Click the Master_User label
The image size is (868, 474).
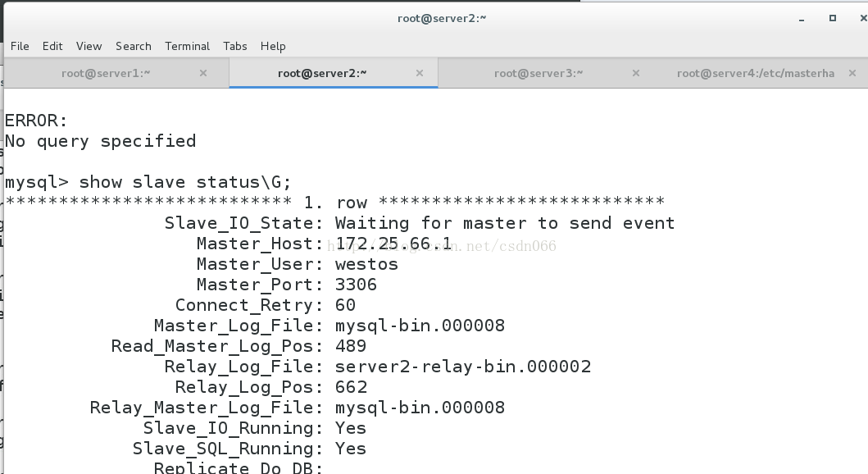pos(260,264)
